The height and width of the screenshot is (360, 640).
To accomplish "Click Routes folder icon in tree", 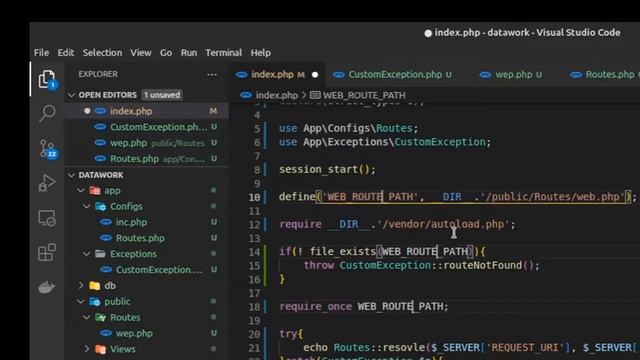I will 100,318.
